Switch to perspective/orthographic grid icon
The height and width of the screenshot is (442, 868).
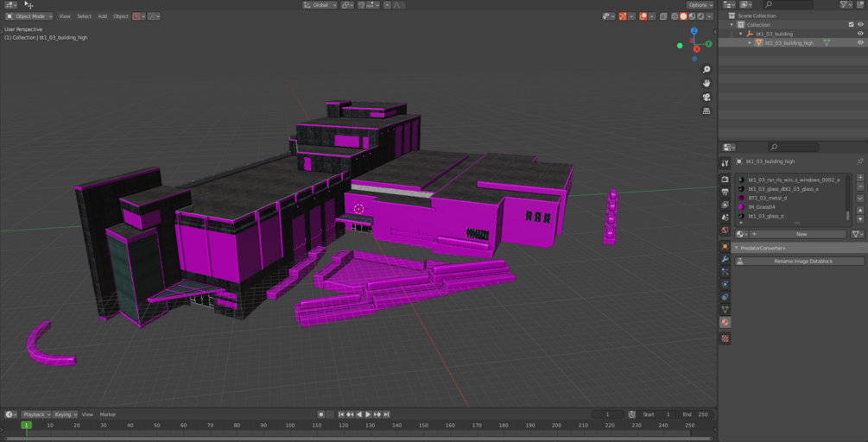pyautogui.click(x=706, y=111)
